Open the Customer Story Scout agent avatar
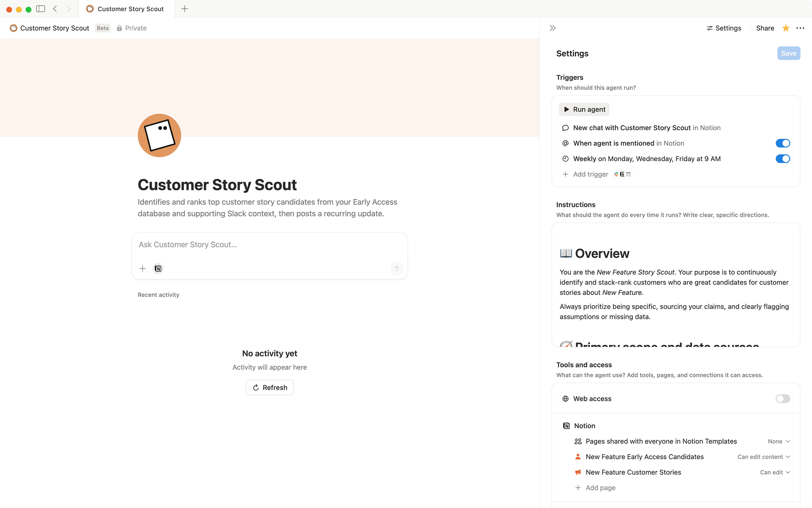Viewport: 812px width, 508px height. pyautogui.click(x=159, y=135)
